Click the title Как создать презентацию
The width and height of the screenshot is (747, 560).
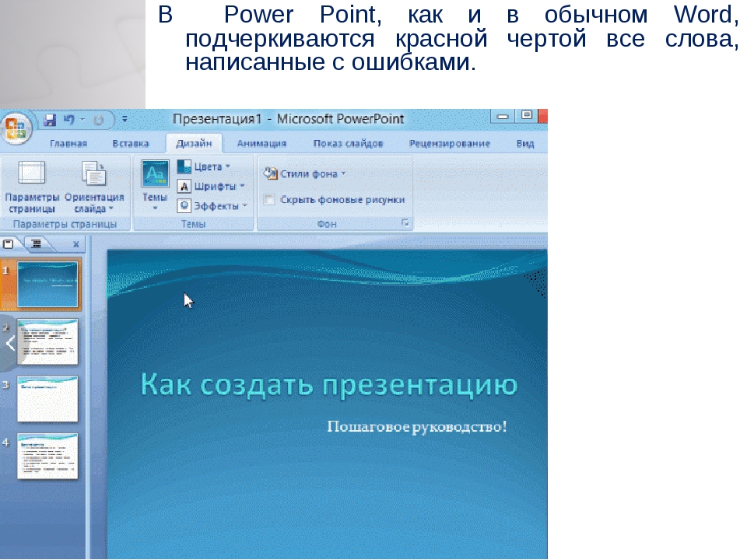pyautogui.click(x=329, y=383)
